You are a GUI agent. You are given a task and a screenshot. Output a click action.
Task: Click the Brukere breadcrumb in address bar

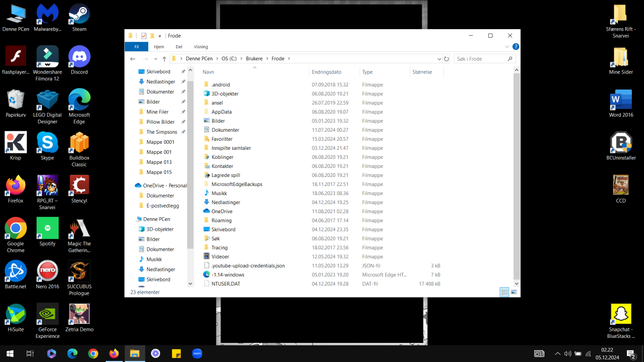point(254,59)
